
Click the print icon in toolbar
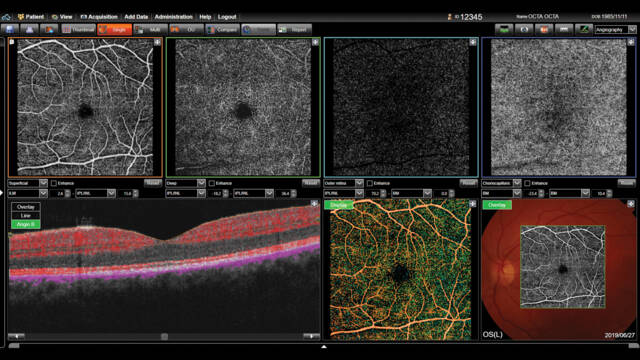coord(29,29)
